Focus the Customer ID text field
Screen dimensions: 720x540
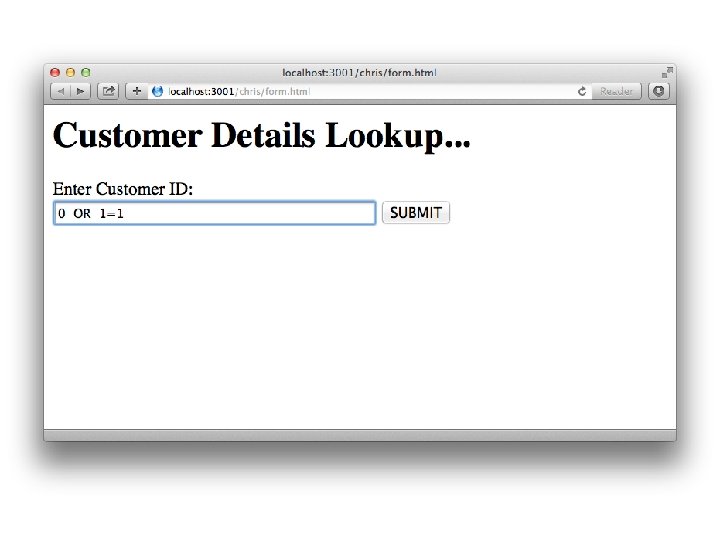(x=215, y=213)
